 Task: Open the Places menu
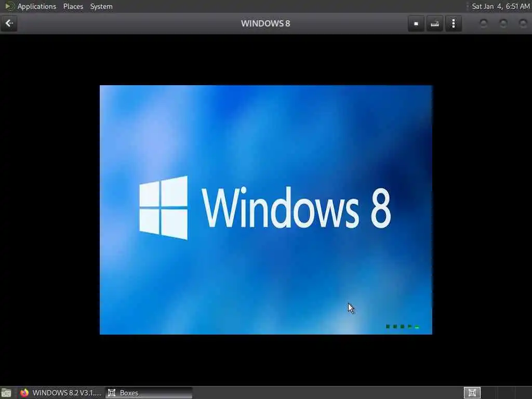[73, 6]
